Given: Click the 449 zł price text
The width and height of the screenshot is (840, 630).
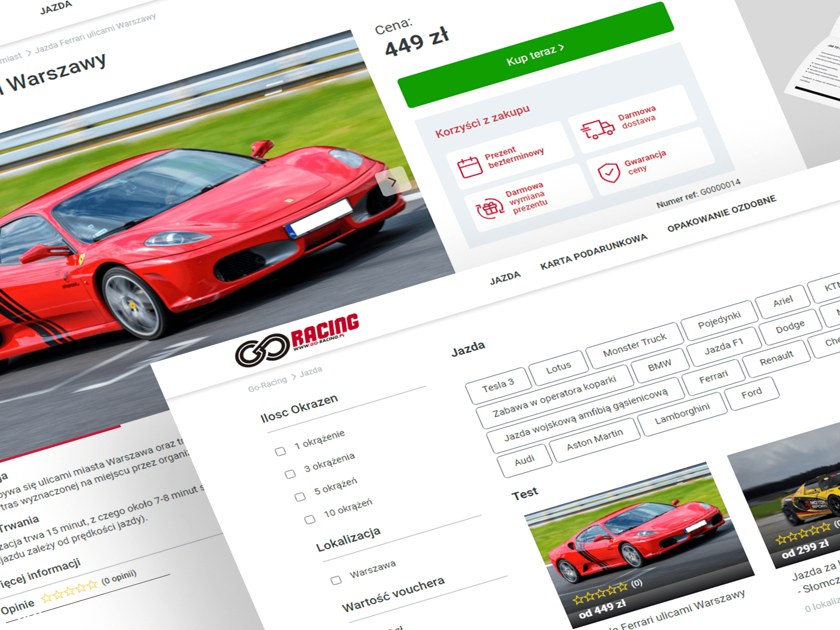Looking at the screenshot, I should pyautogui.click(x=416, y=42).
